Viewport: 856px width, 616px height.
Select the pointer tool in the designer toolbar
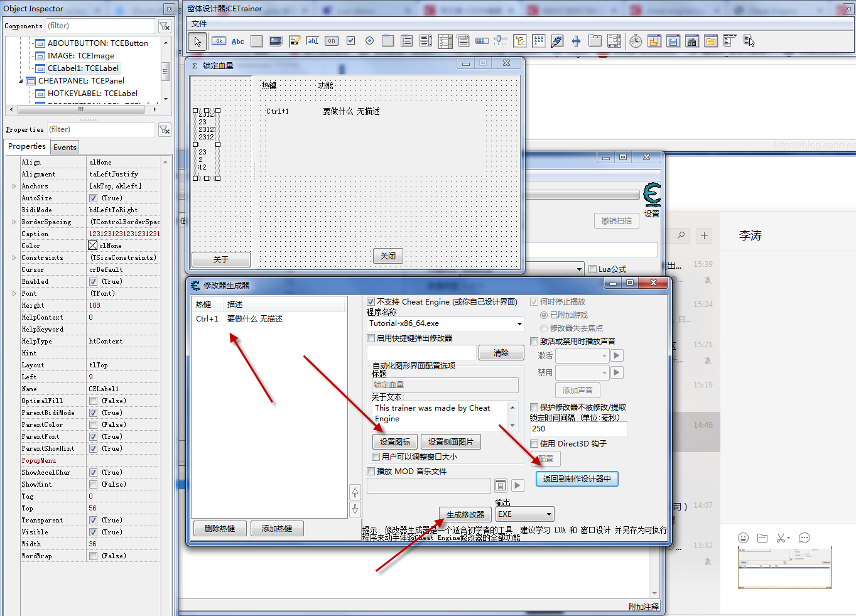197,41
